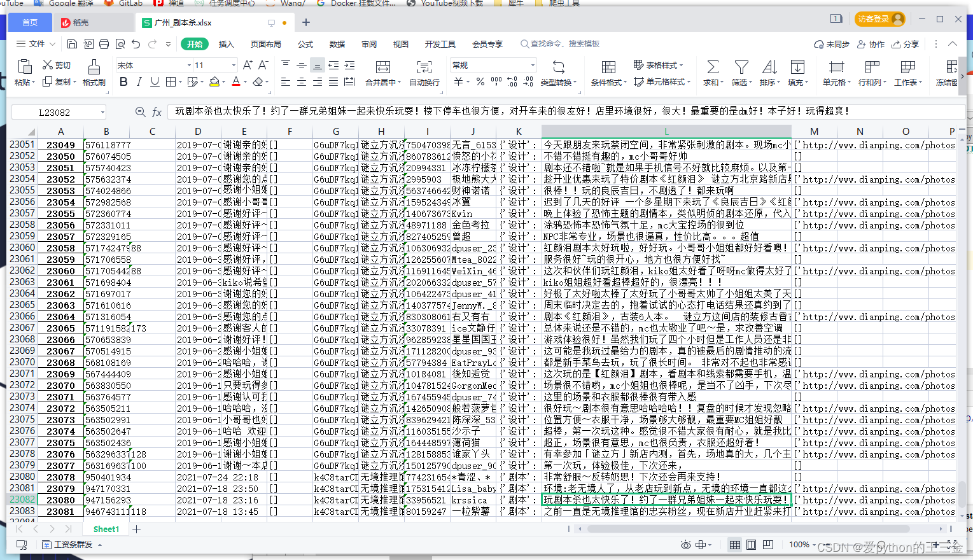Open the 插入 ribbon tab
This screenshot has width=973, height=560.
(x=227, y=44)
